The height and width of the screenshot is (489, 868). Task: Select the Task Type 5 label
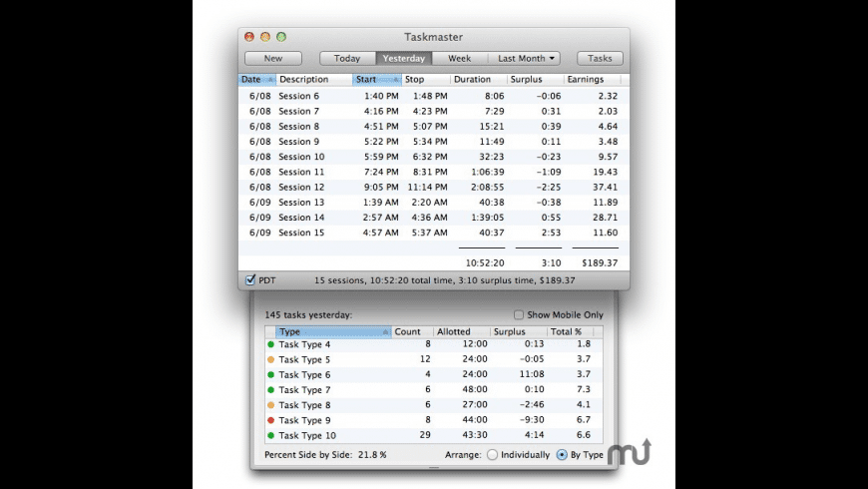[304, 359]
